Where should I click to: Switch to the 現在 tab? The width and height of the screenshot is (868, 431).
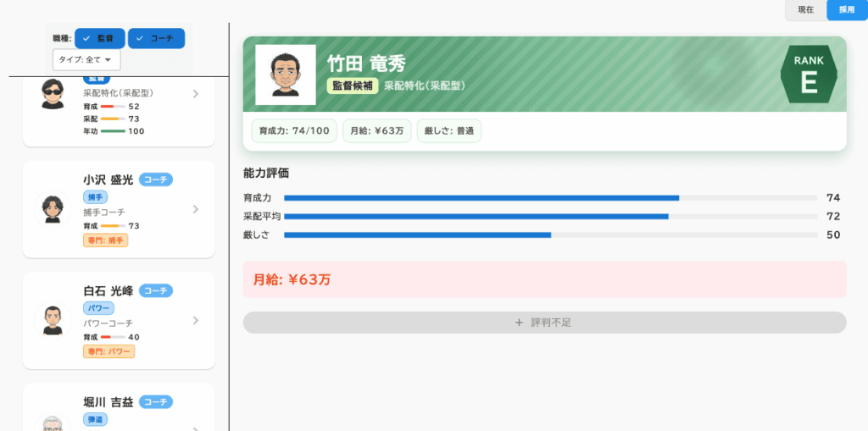pyautogui.click(x=805, y=9)
